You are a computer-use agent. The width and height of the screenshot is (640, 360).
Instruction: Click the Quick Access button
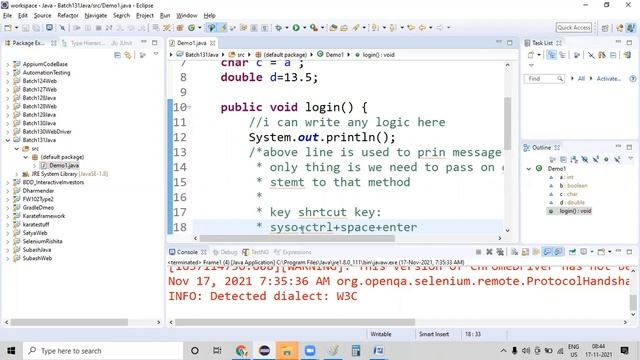tap(573, 27)
